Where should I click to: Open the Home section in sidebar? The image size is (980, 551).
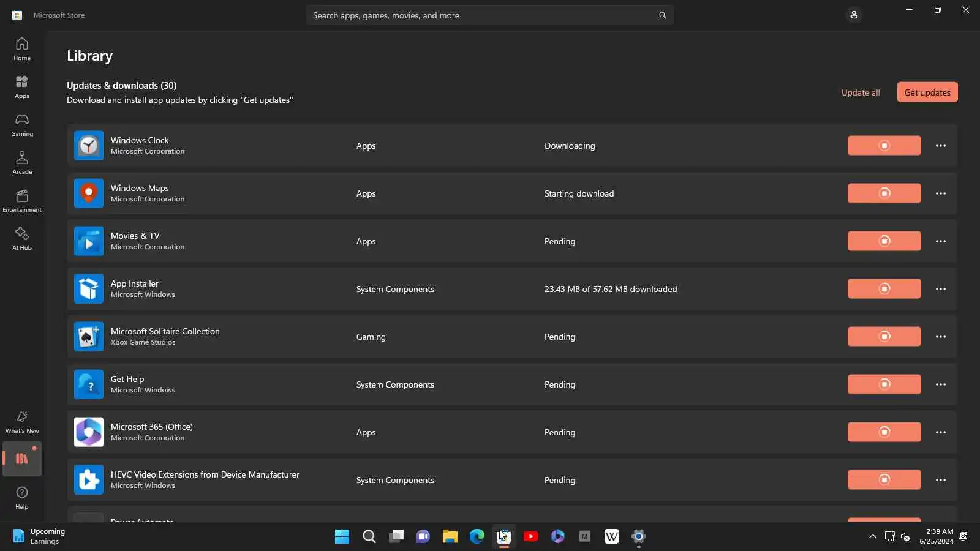click(x=22, y=49)
